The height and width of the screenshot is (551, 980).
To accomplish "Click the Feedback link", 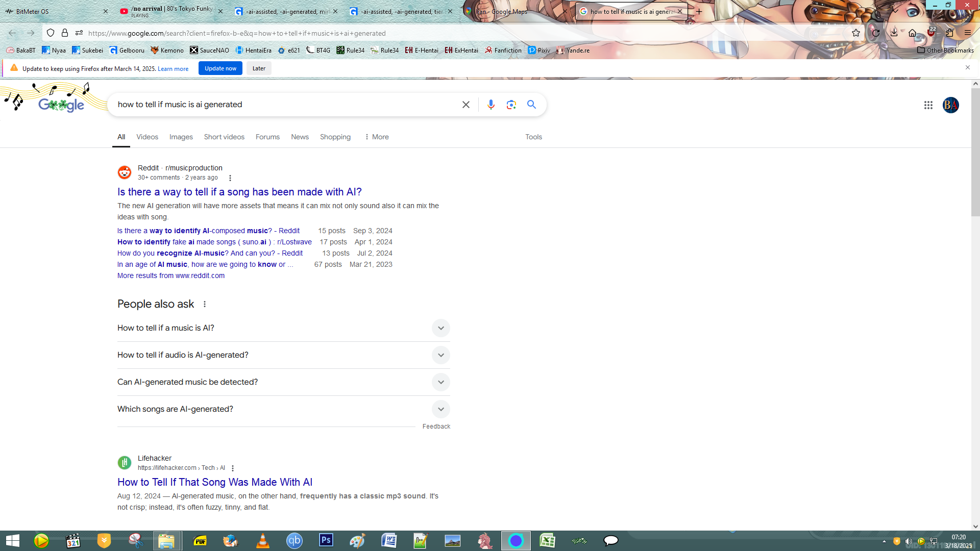I will click(x=436, y=427).
